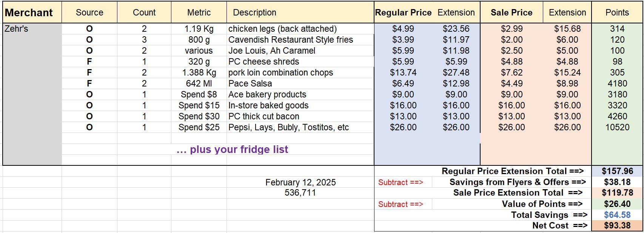
Task: Select the February 12, 2025 date cell
Action: click(x=300, y=182)
